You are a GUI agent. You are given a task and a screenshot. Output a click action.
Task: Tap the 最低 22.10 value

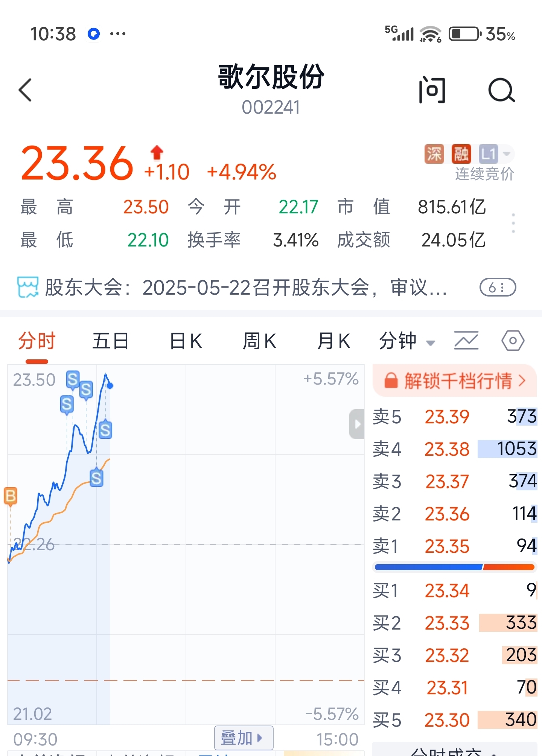pos(148,240)
